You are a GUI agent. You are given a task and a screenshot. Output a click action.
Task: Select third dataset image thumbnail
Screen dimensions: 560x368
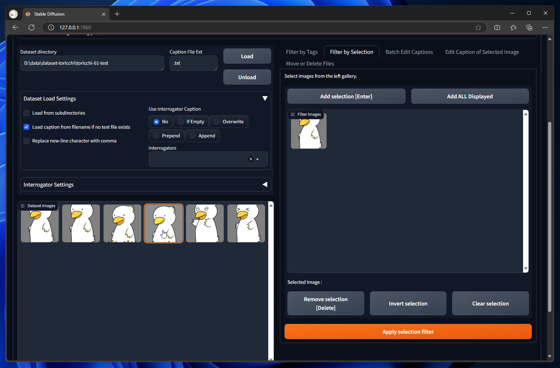point(122,224)
